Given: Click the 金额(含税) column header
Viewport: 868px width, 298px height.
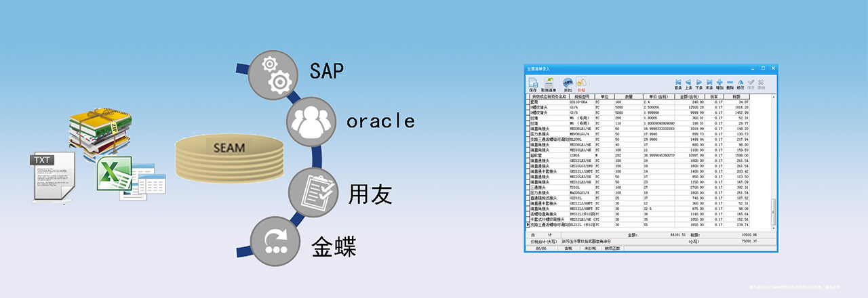Looking at the screenshot, I should coord(690,97).
